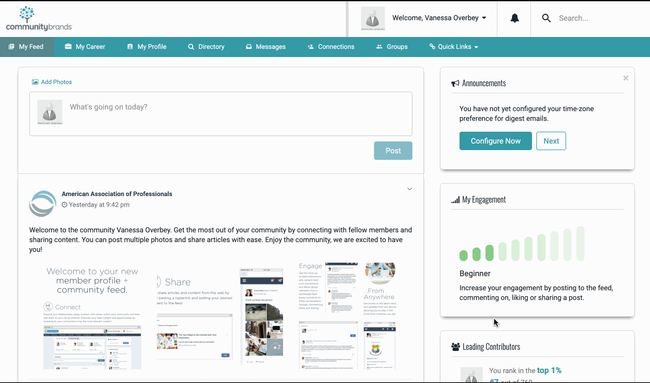Open the Welcome, Vanessa Overbey dropdown
The image size is (650, 383).
click(x=439, y=18)
